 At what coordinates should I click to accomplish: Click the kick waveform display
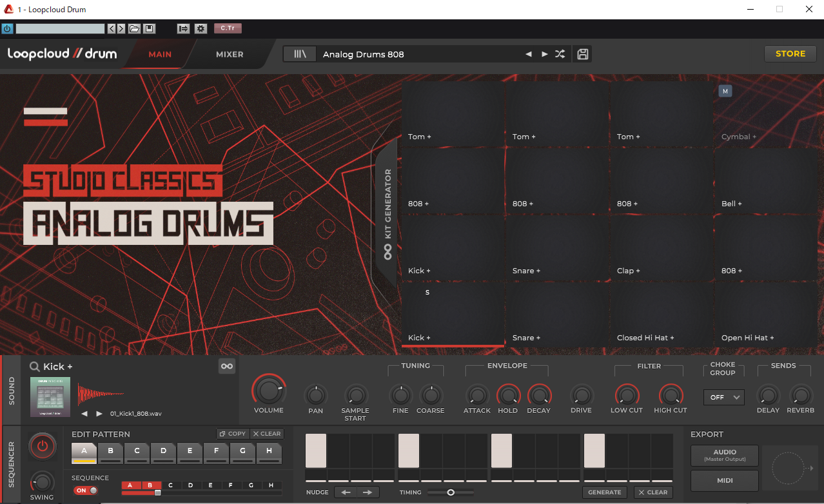pyautogui.click(x=101, y=393)
